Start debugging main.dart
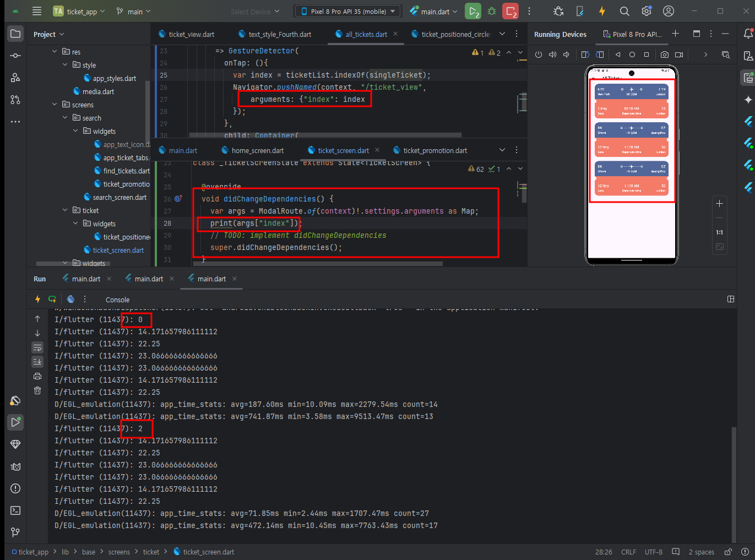This screenshot has height=560, width=755. pos(492,11)
